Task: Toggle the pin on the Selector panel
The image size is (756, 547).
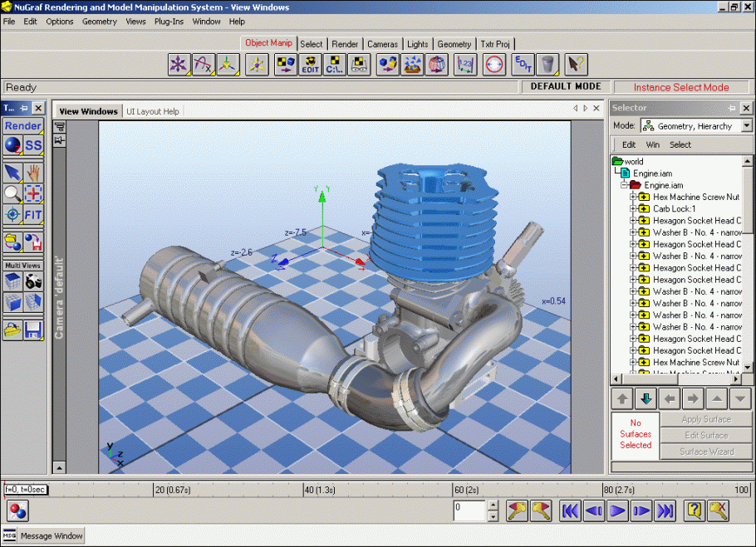Action: pyautogui.click(x=732, y=108)
